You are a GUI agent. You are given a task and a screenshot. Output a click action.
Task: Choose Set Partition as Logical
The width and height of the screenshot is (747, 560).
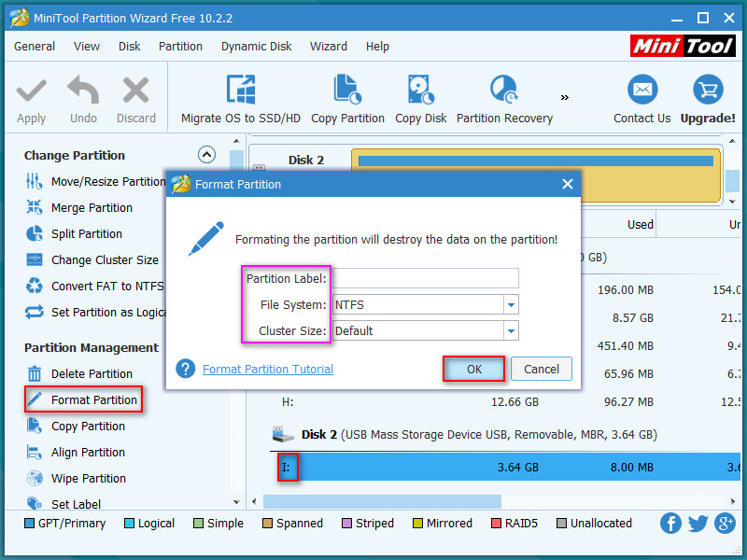click(96, 313)
